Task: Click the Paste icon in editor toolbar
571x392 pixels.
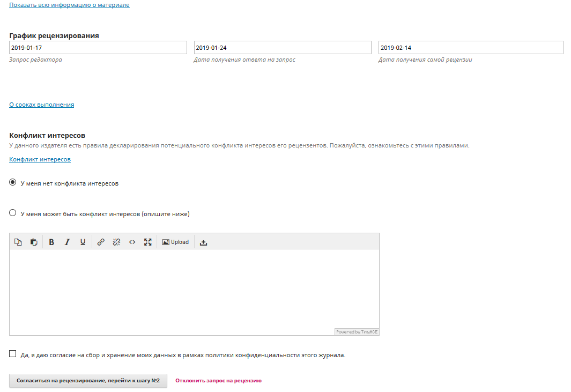Action: (x=34, y=242)
